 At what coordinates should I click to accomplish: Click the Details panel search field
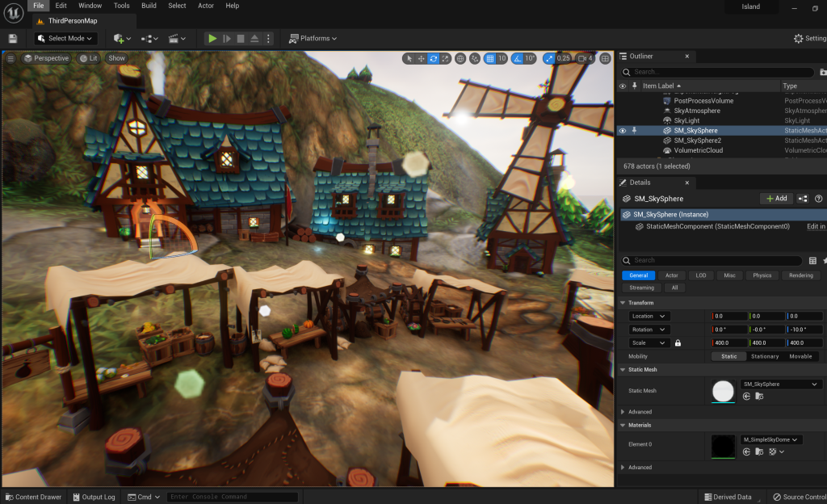tap(712, 260)
